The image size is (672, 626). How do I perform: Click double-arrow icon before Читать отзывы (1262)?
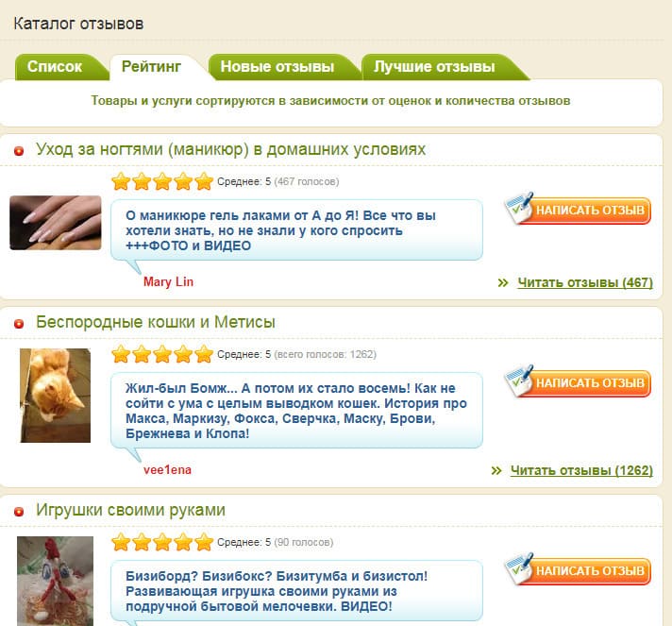click(x=496, y=471)
